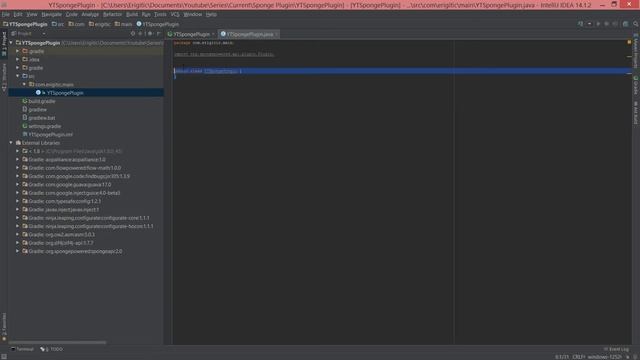Click the YTSpongePlugin breadcrumb root
640x360 pixels.
[25, 24]
